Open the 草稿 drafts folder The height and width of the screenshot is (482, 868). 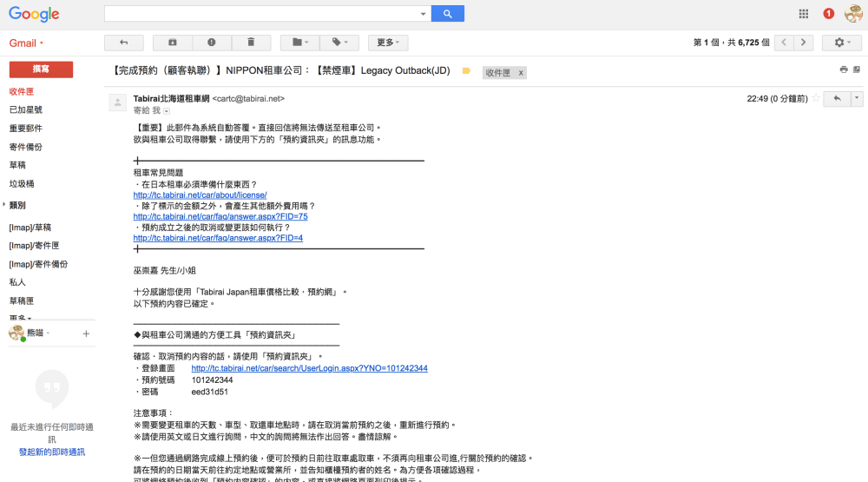17,165
